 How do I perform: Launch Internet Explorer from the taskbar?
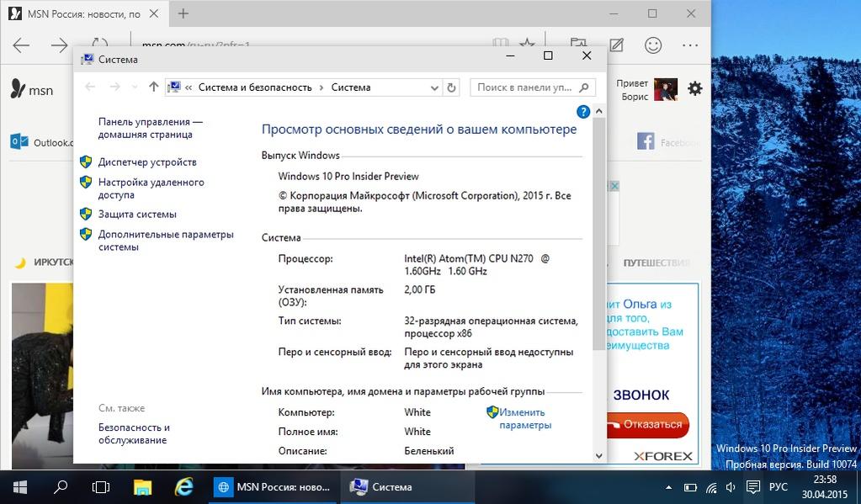coord(183,487)
